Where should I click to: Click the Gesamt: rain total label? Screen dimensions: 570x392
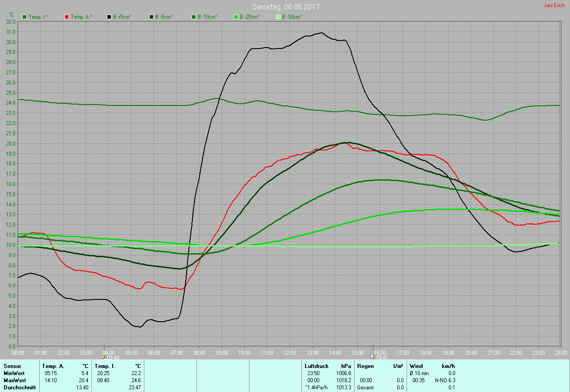tap(366, 387)
